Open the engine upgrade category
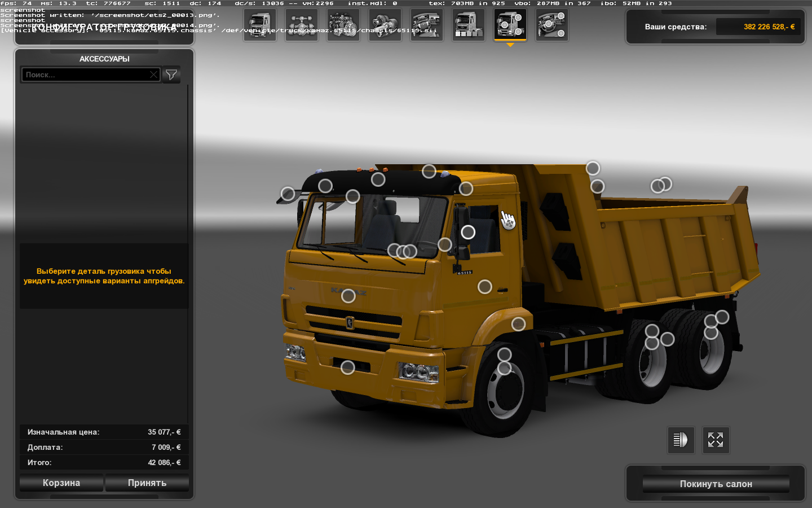Screen dimensions: 812x508 pos(343,25)
